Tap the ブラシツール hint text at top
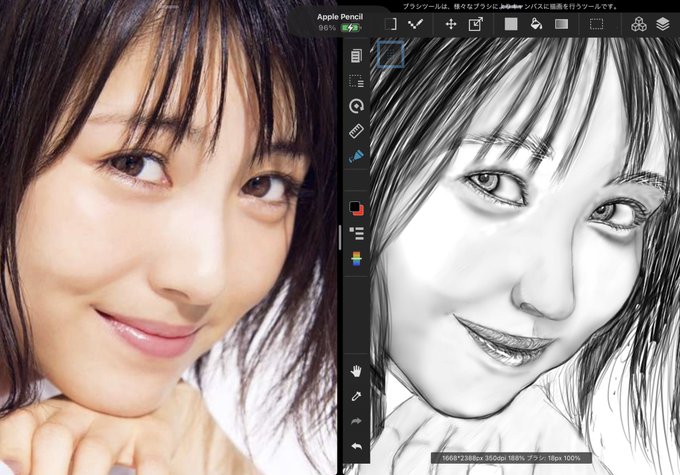This screenshot has height=475, width=680. (511, 7)
